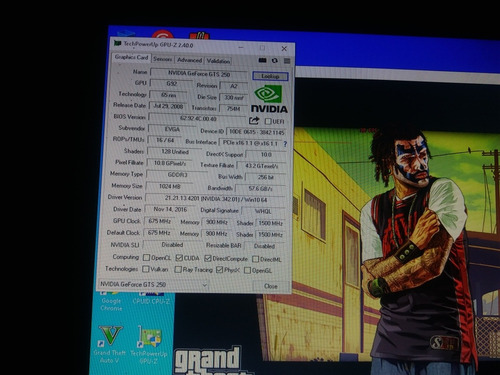Toggle the CUDA checkbox
The height and width of the screenshot is (375, 500).
179,258
